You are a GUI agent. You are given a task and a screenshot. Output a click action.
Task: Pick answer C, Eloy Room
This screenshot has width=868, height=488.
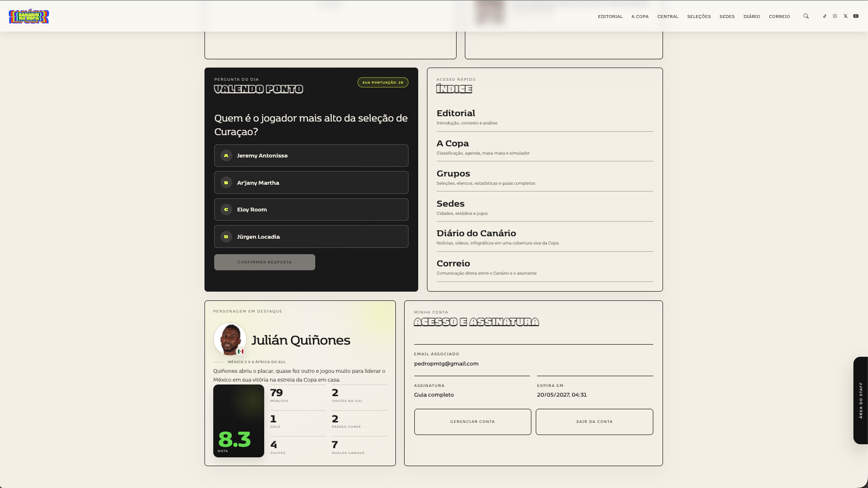311,209
